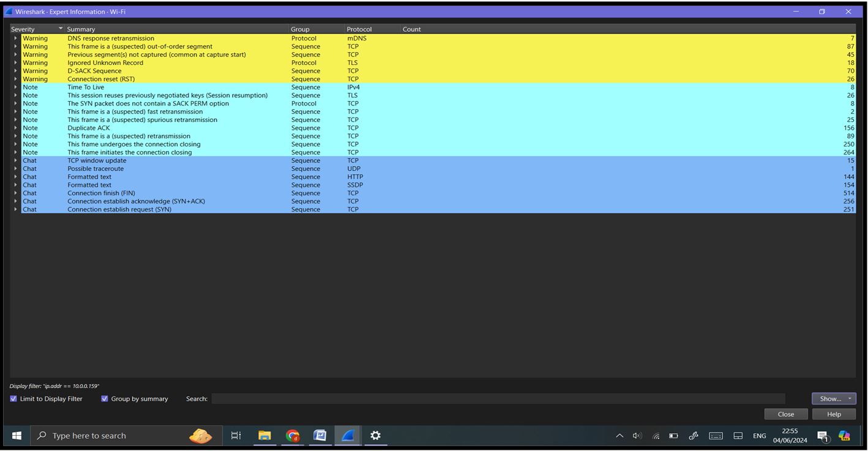868x451 pixels.
Task: Show hidden icons via the tray chevron
Action: [x=619, y=436]
